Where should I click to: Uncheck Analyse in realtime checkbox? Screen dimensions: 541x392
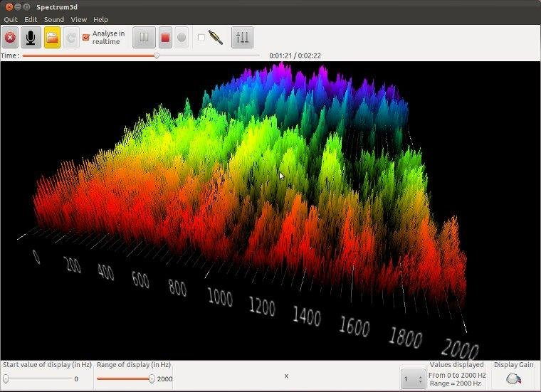[87, 38]
